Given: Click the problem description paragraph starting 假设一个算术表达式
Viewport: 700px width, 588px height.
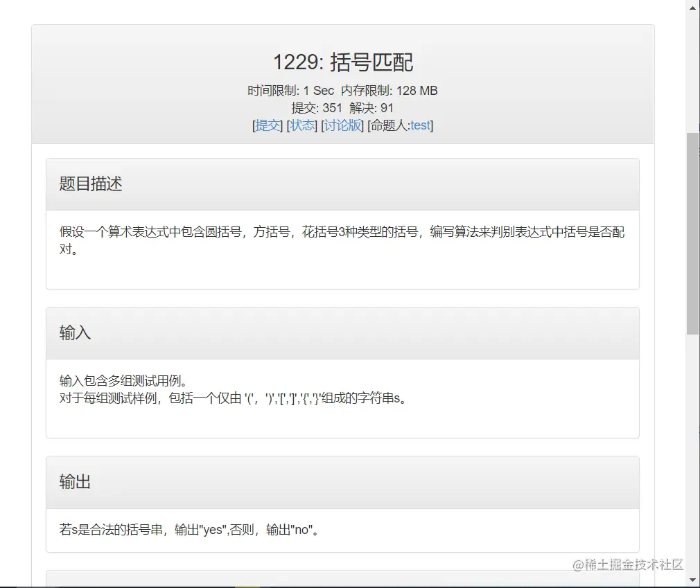Looking at the screenshot, I should pos(342,240).
